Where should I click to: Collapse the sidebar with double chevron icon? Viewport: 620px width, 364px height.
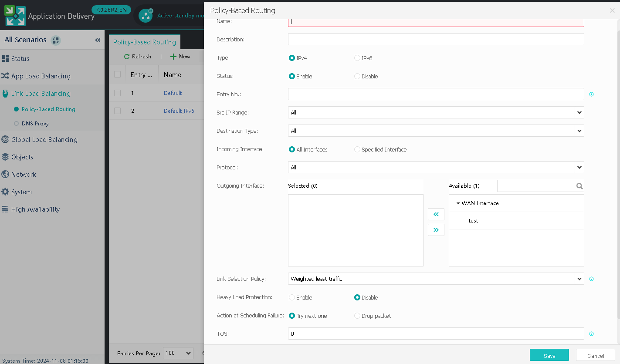[98, 40]
